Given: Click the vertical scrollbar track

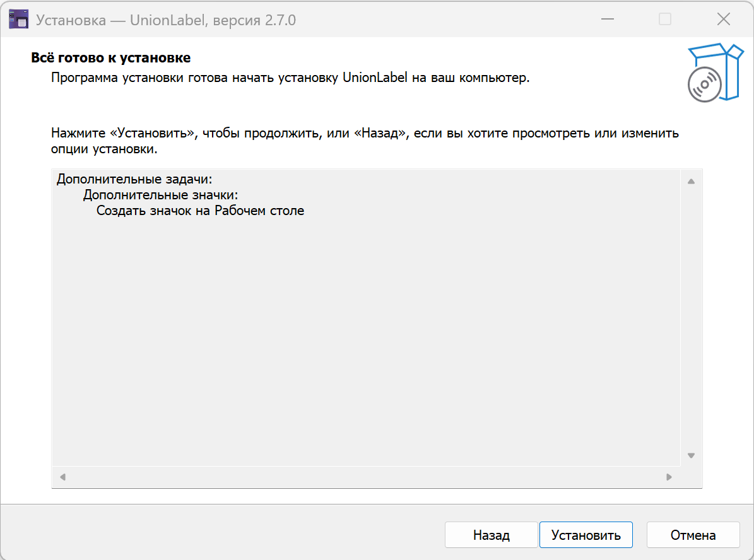Looking at the screenshot, I should tap(691, 315).
